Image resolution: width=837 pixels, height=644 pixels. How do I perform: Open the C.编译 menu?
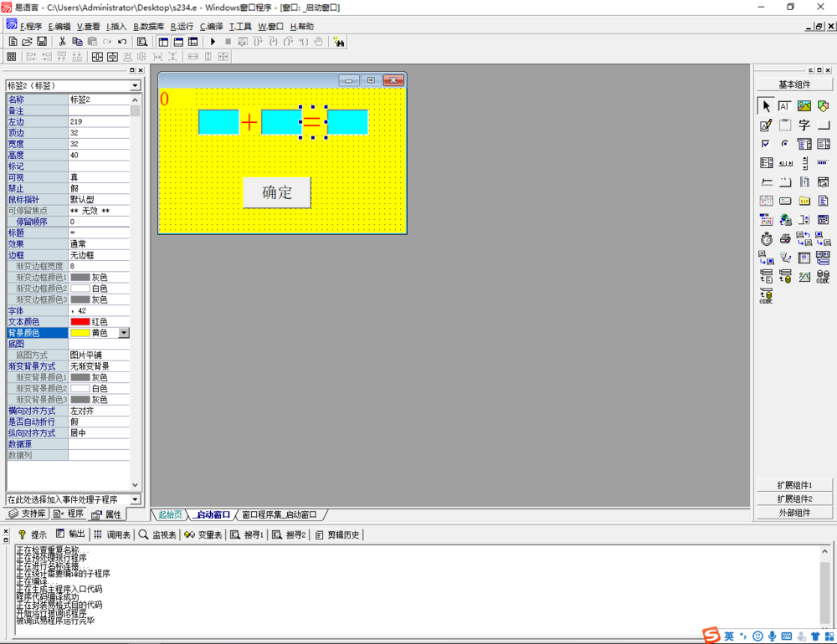coord(212,26)
